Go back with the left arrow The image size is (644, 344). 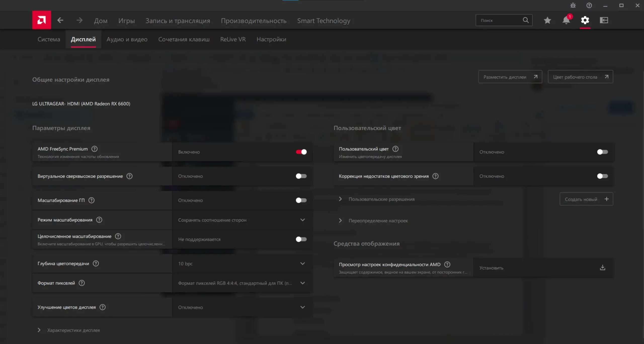pyautogui.click(x=60, y=20)
